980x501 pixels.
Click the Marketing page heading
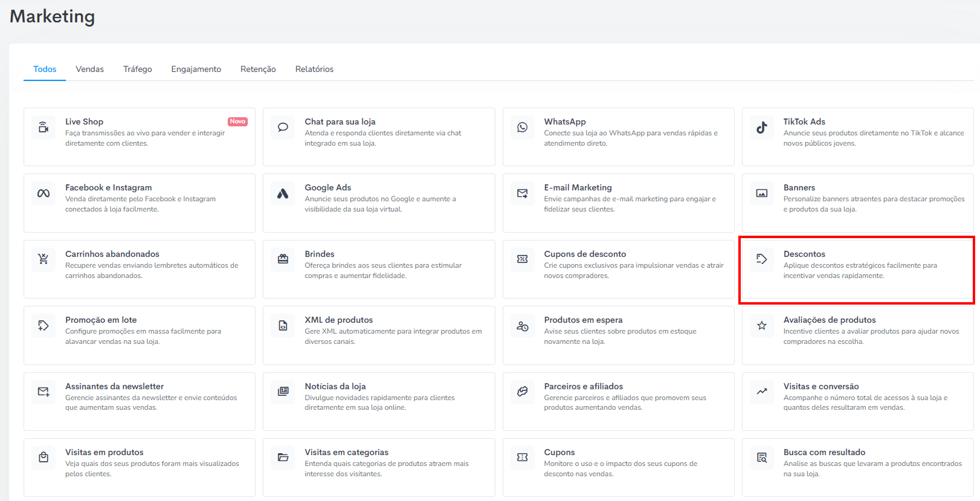(x=53, y=16)
